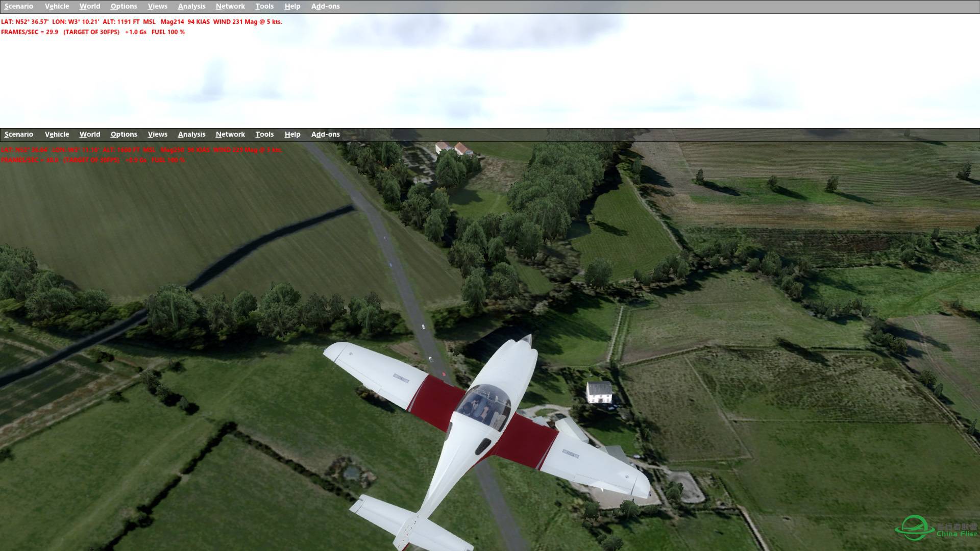980x551 pixels.
Task: Open the Vehicle menu in the lower view window
Action: pyautogui.click(x=57, y=134)
